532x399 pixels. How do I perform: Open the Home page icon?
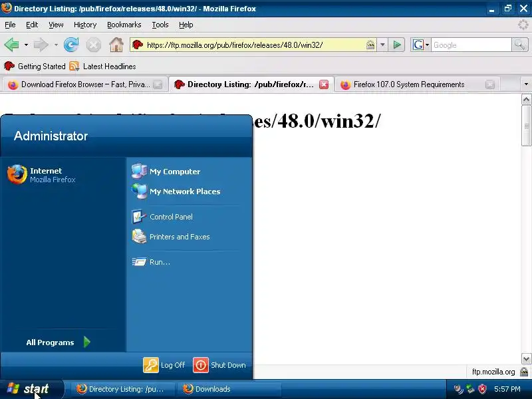tap(116, 45)
